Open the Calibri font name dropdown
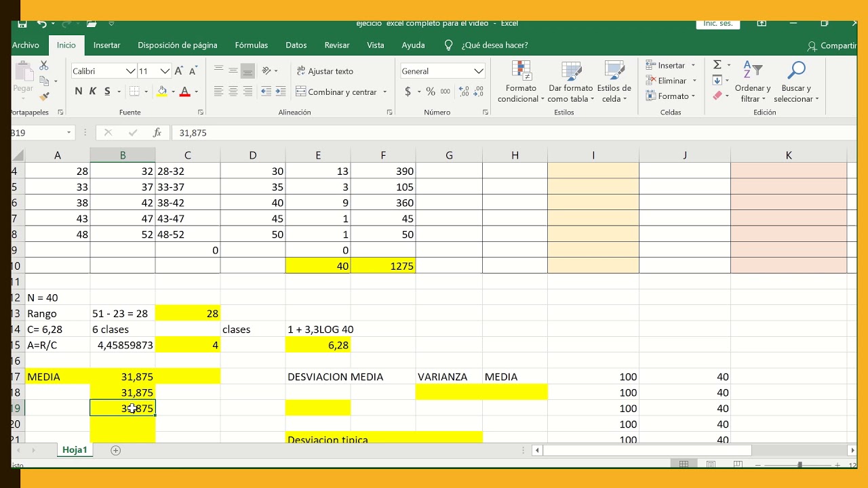This screenshot has height=488, width=868. click(x=131, y=71)
